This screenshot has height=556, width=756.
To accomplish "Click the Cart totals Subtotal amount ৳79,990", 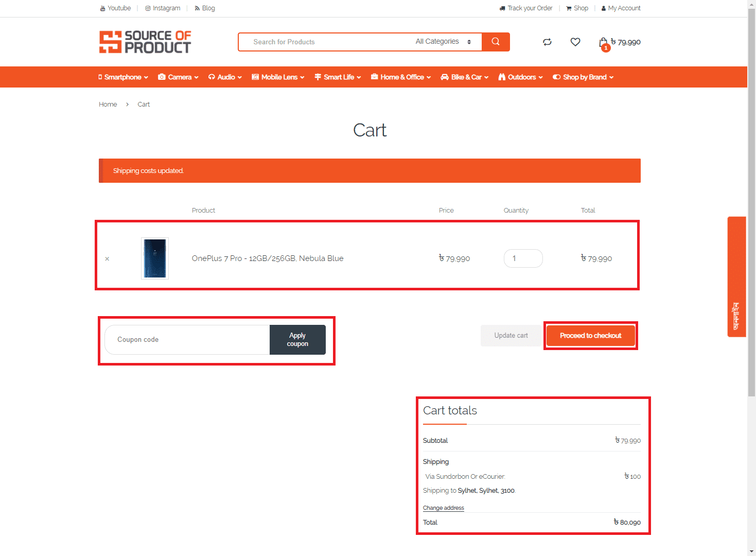I will pyautogui.click(x=628, y=441).
